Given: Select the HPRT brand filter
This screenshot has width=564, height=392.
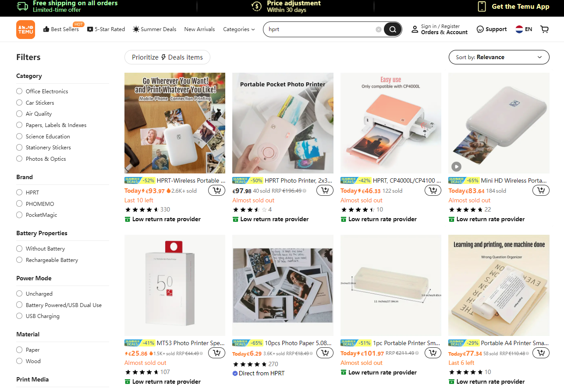Looking at the screenshot, I should tap(28, 192).
